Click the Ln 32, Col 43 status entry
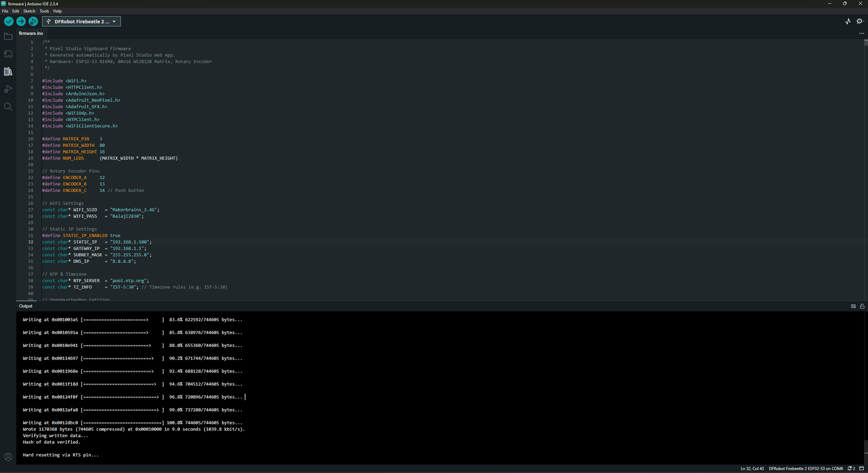 click(x=752, y=469)
